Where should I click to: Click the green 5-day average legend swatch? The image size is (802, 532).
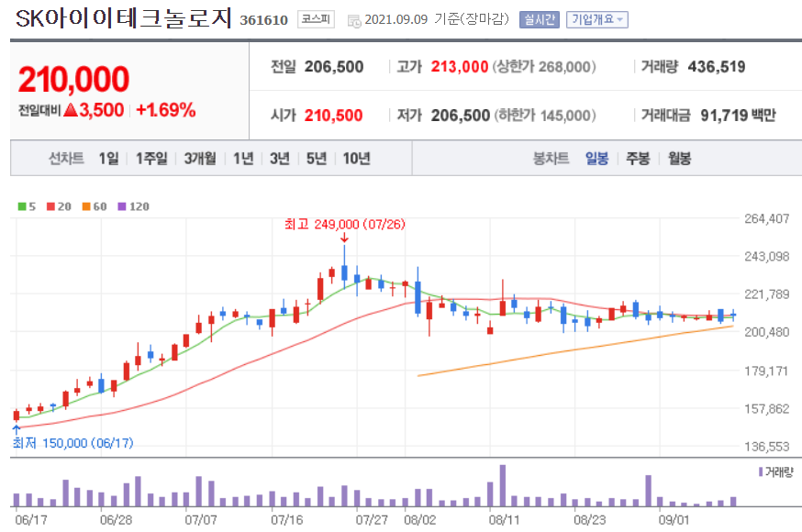coord(21,206)
